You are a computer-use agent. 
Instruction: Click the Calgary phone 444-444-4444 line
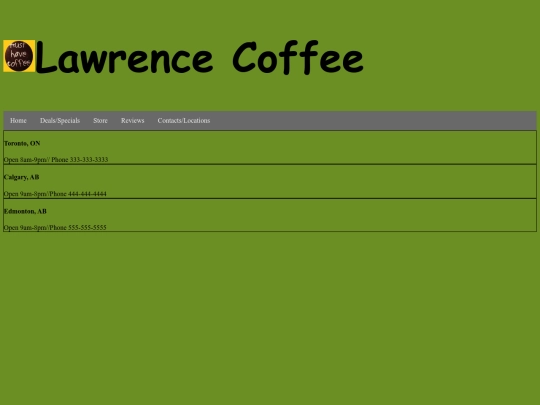tap(55, 194)
